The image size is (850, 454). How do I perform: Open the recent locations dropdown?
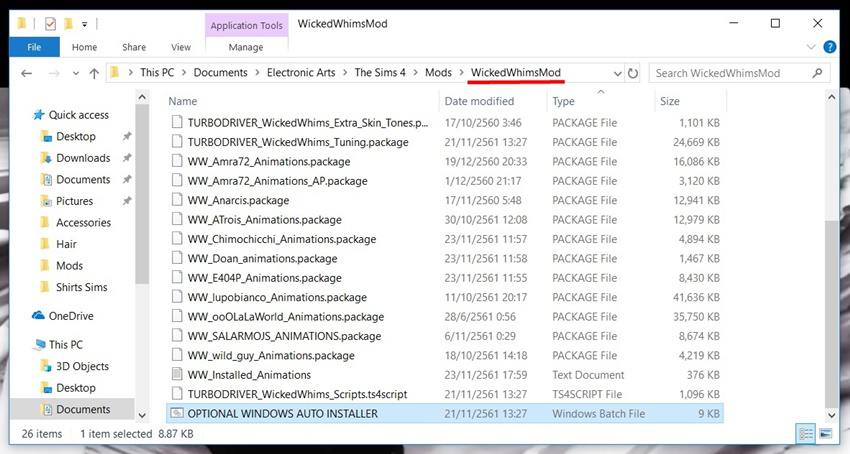[75, 73]
